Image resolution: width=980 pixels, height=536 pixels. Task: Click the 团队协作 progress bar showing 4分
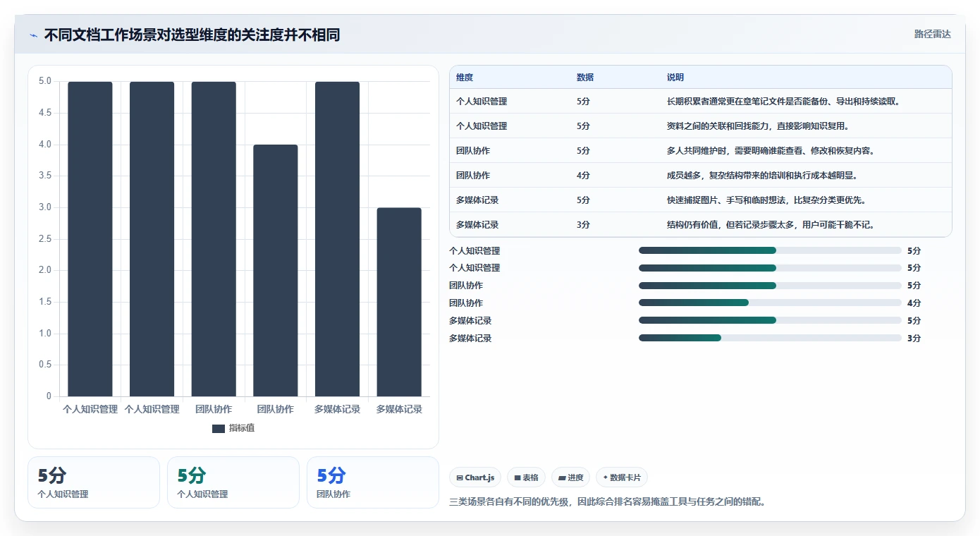tap(770, 303)
